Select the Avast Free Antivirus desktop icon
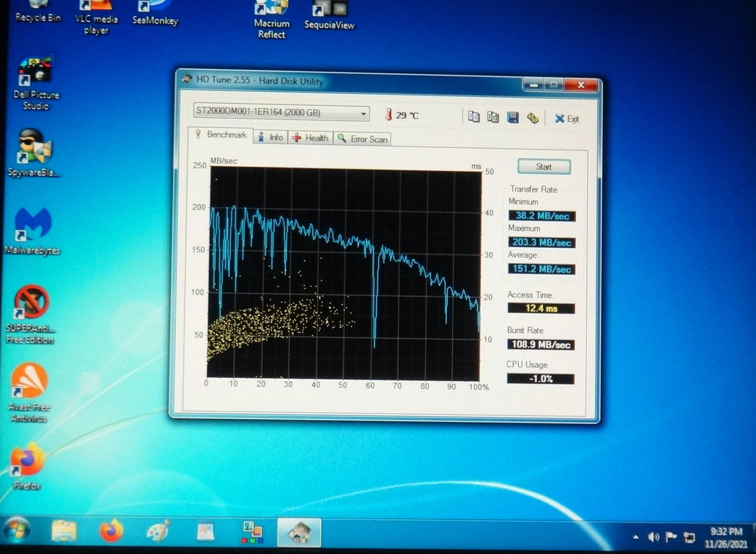 tap(29, 393)
